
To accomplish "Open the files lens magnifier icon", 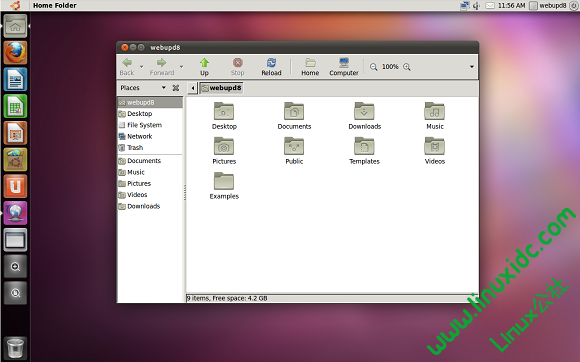I will [x=15, y=293].
